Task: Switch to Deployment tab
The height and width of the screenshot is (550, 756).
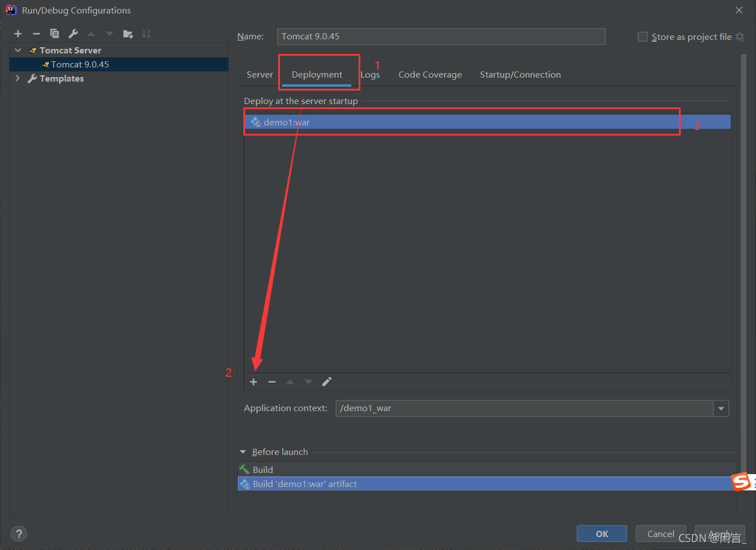Action: click(317, 74)
